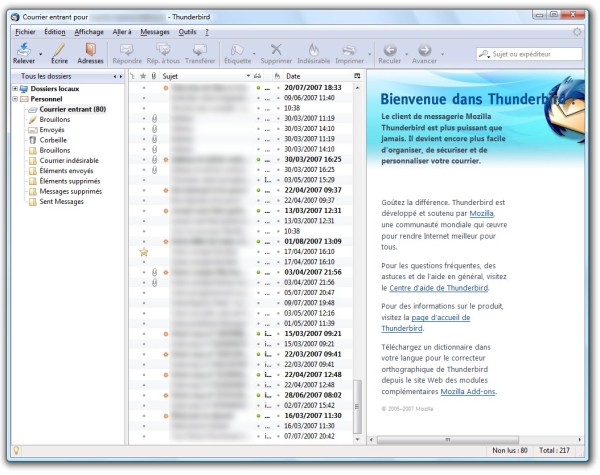Click Écrire to compose a message
Viewport: 600px width, 475px height.
(x=59, y=46)
